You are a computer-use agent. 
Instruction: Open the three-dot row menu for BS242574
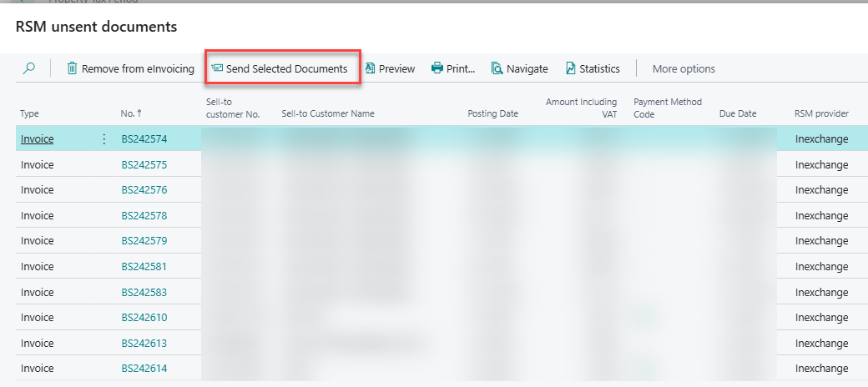104,139
